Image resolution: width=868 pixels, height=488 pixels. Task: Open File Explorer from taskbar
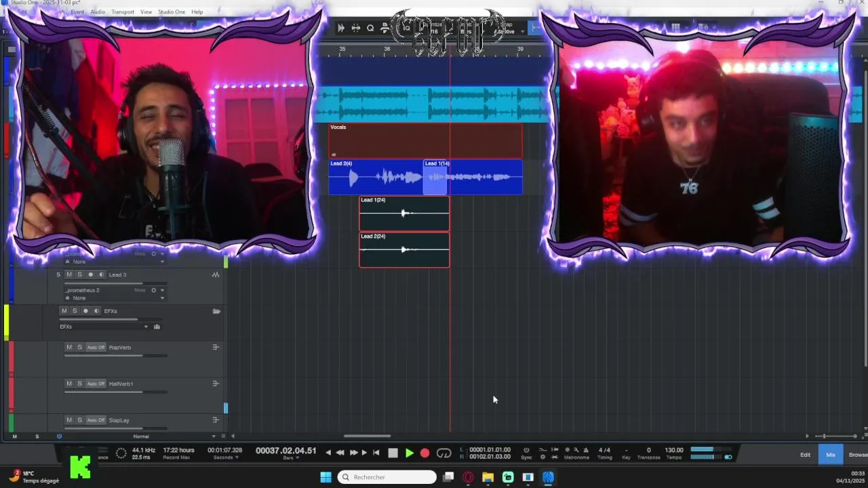pyautogui.click(x=488, y=477)
